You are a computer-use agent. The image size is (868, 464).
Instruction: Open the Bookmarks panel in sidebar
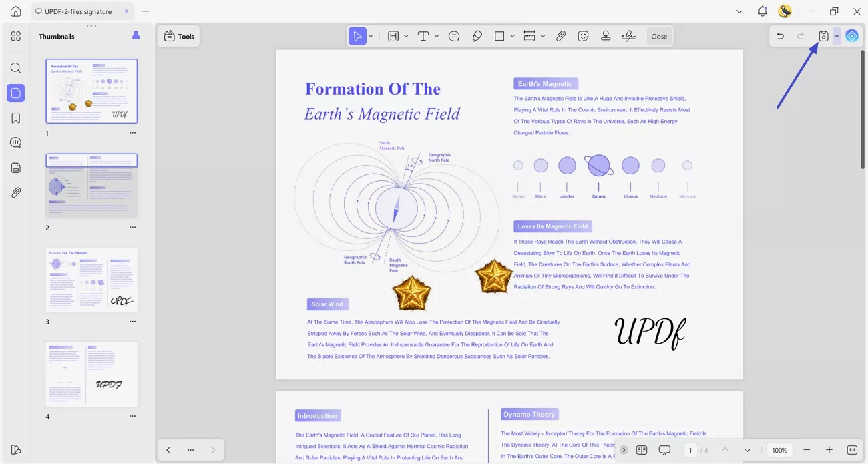(15, 118)
